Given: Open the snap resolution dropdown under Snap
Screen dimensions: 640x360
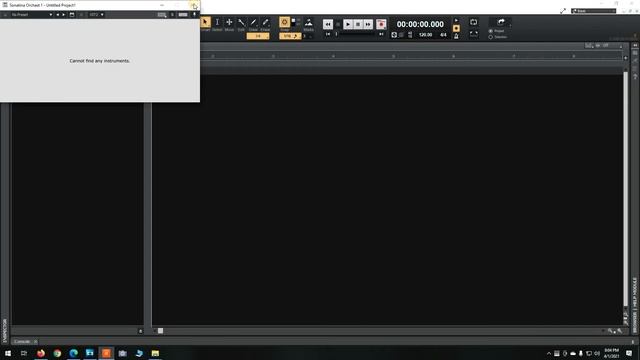Looking at the screenshot, I should 290,36.
